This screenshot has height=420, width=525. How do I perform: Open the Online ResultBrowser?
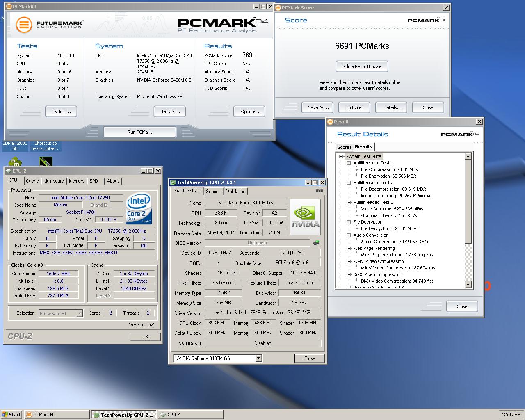(x=362, y=66)
